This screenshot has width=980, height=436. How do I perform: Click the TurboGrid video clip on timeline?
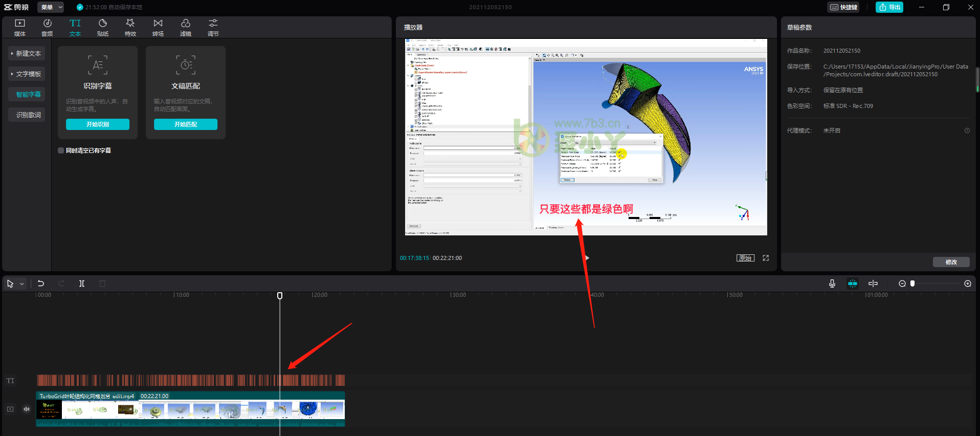pos(190,409)
